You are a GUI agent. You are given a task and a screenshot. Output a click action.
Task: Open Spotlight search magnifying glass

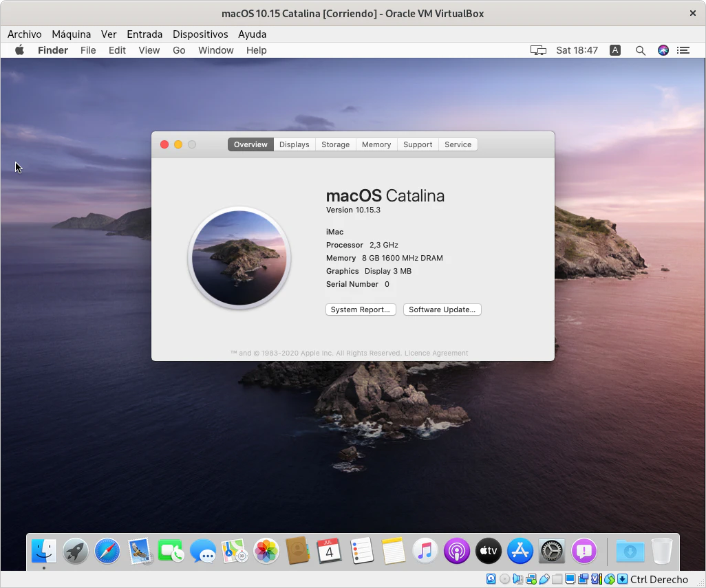[x=641, y=50]
